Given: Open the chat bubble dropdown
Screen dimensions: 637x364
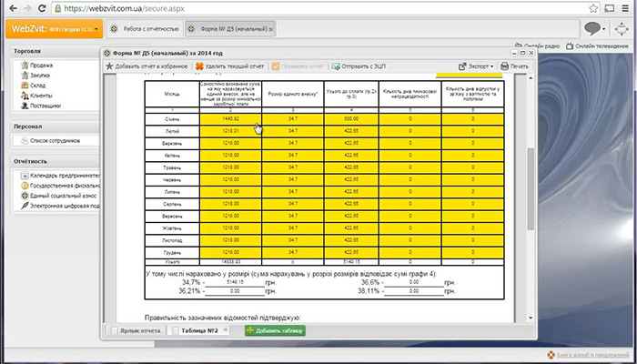Looking at the screenshot, I should coord(595,28).
